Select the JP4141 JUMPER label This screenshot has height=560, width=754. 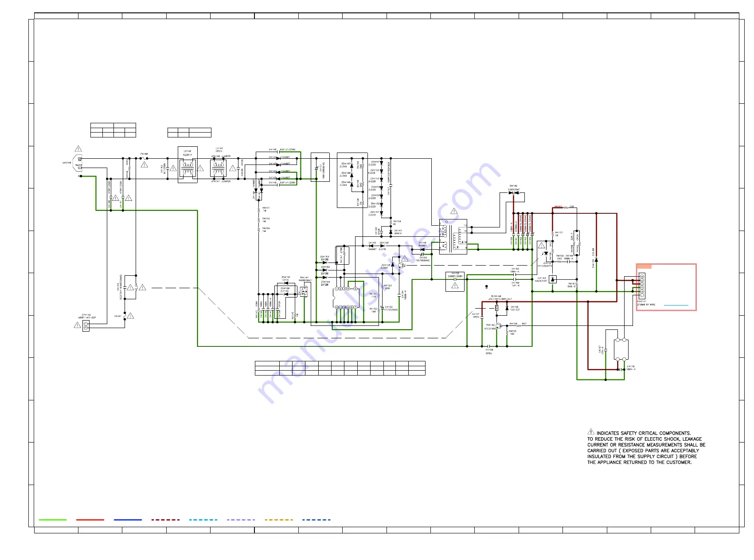click(x=221, y=181)
